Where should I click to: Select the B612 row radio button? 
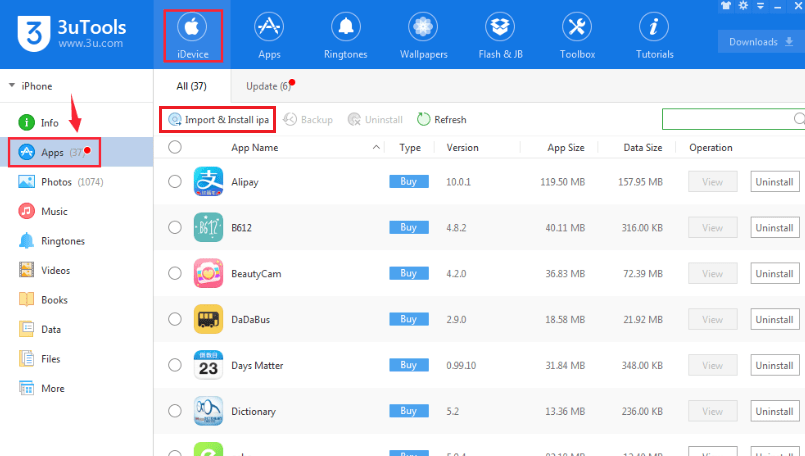tap(175, 227)
